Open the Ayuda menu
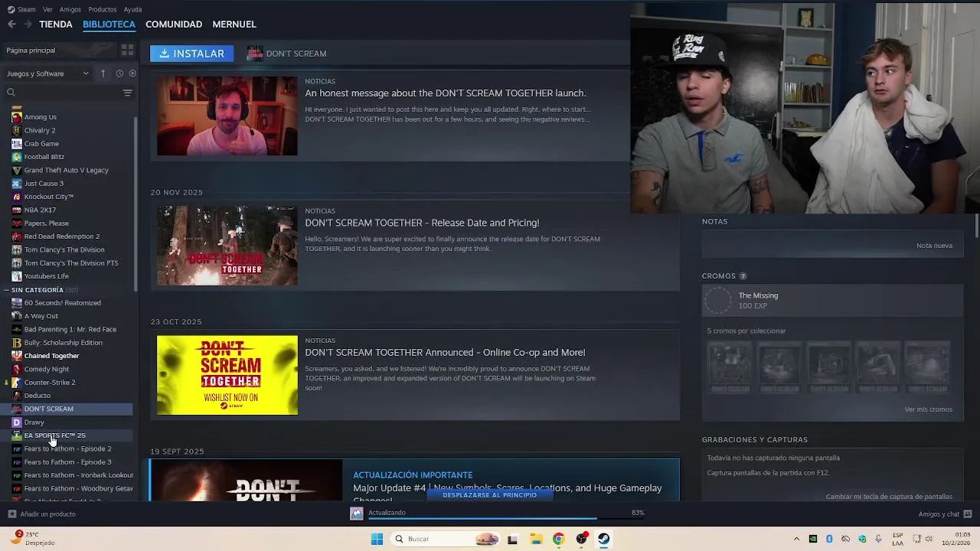The width and height of the screenshot is (980, 551). (132, 9)
